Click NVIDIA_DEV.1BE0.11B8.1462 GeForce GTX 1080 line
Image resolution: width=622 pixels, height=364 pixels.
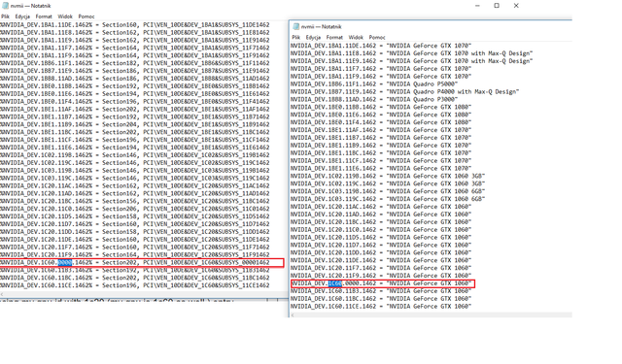(381, 107)
